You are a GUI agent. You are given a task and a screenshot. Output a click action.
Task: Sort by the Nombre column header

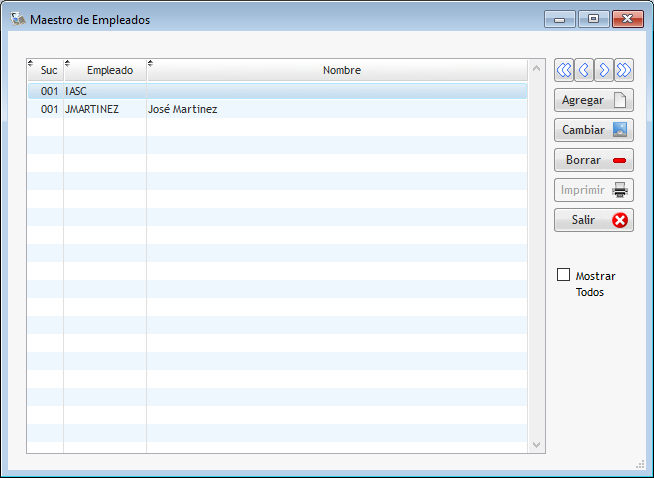pyautogui.click(x=337, y=70)
